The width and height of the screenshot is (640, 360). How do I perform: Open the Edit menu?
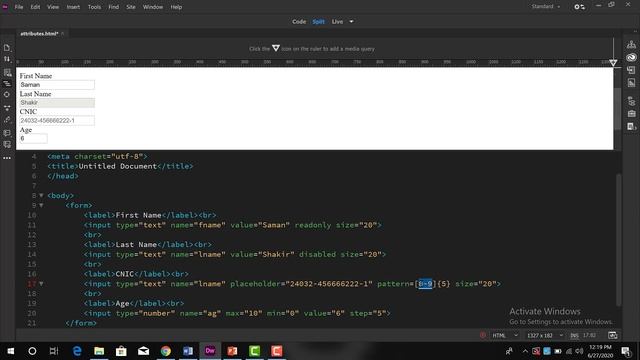pyautogui.click(x=35, y=7)
